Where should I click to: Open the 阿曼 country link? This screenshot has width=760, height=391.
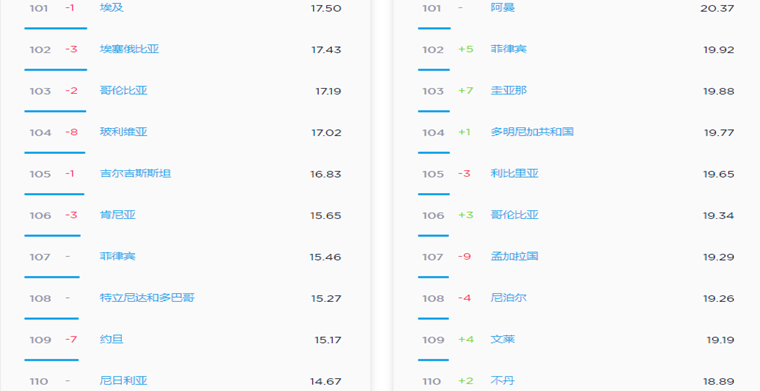[x=503, y=8]
